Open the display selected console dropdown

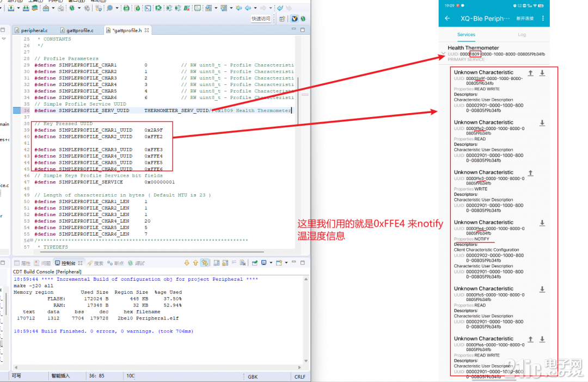click(271, 263)
